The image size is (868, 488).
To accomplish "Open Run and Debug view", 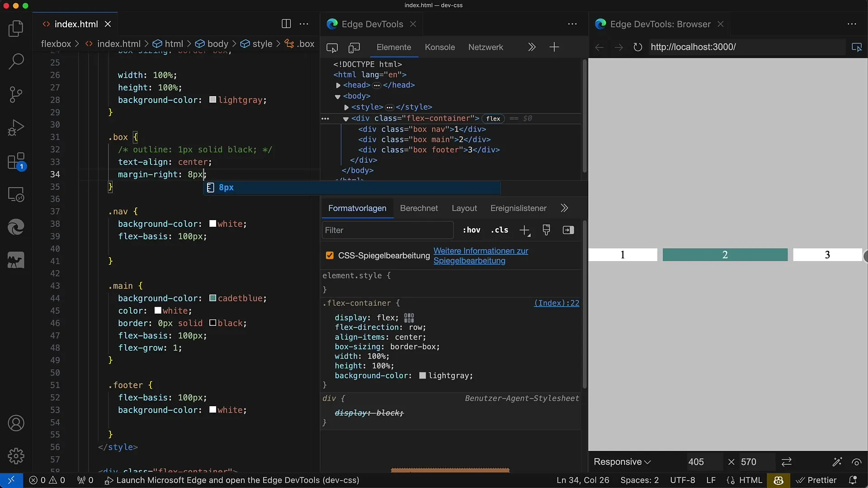I will [x=16, y=128].
